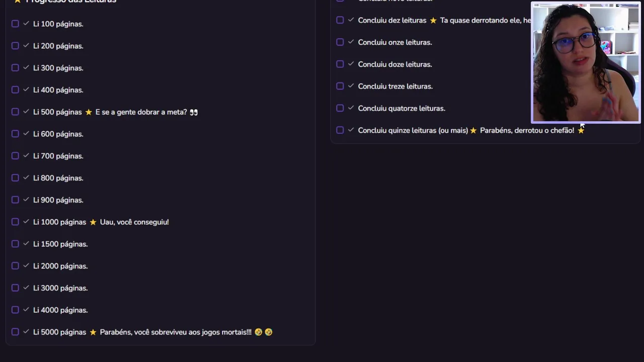The height and width of the screenshot is (362, 644).
Task: Tick the "Li 2000 páginas" checkbox
Action: [15, 266]
